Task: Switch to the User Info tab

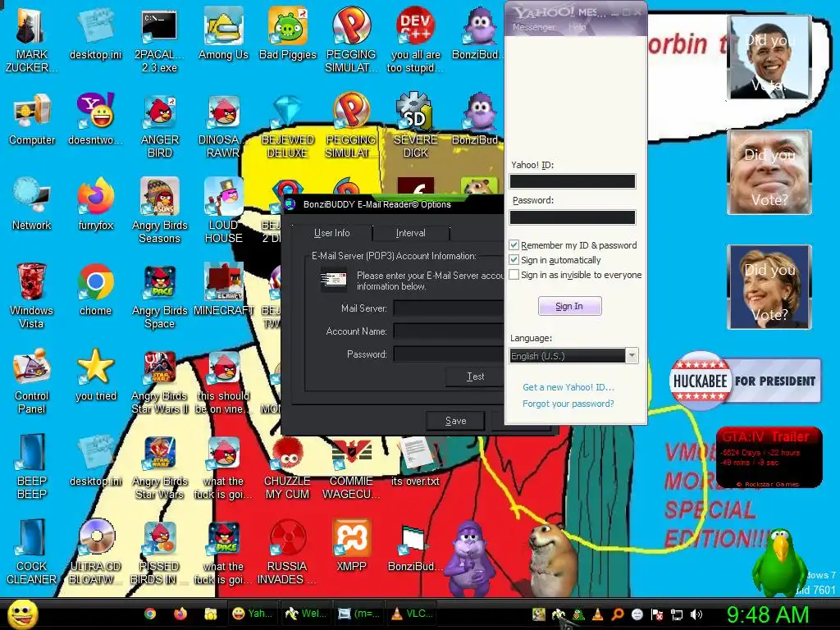Action: coord(331,233)
